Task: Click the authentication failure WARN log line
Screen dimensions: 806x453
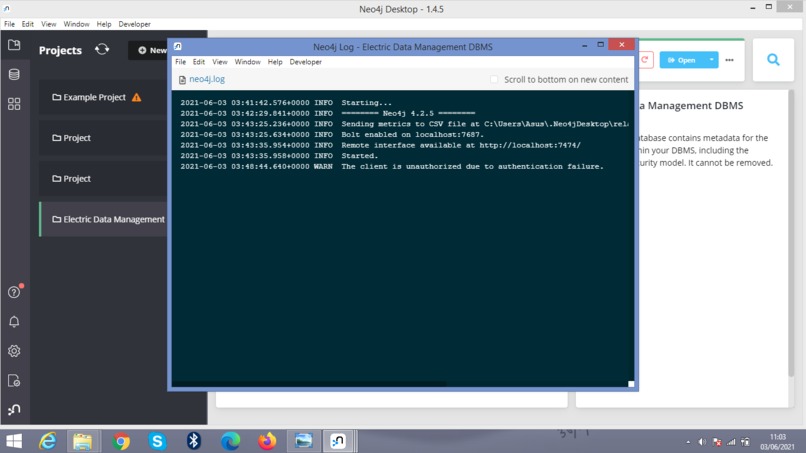Action: (392, 167)
